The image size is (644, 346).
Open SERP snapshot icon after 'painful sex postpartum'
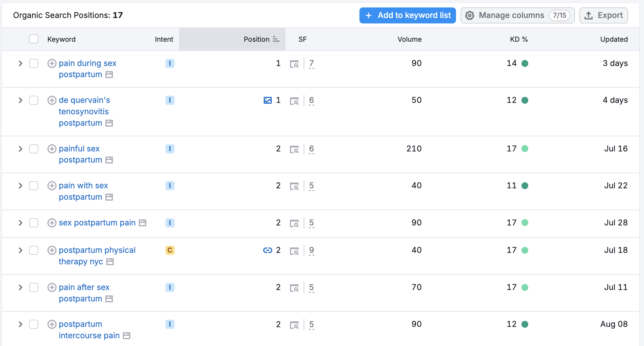tap(109, 160)
